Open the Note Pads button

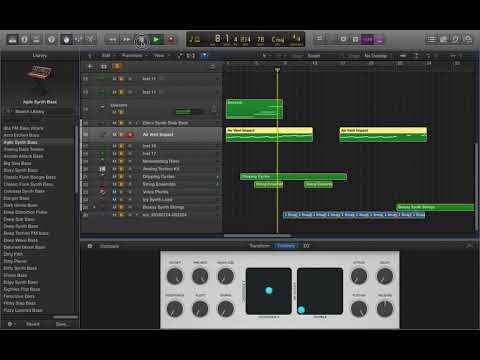pos(444,40)
